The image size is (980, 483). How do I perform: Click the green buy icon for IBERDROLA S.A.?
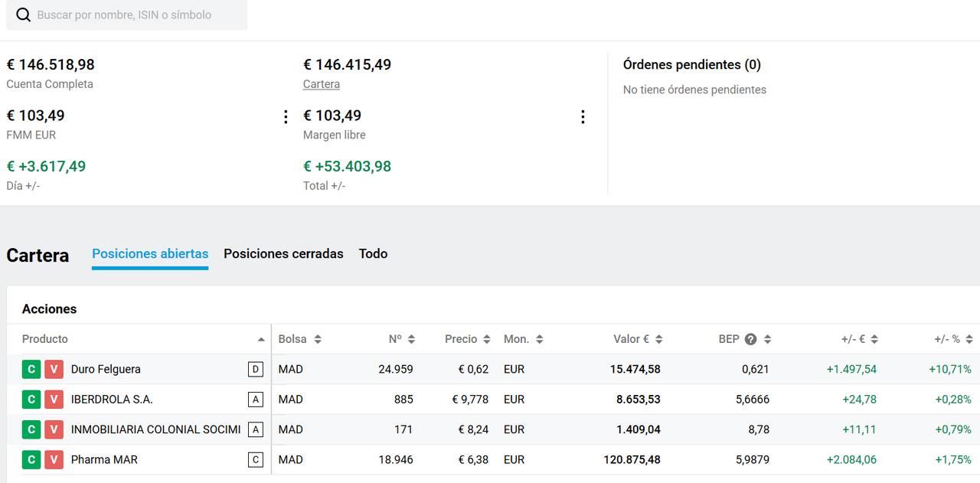31,400
